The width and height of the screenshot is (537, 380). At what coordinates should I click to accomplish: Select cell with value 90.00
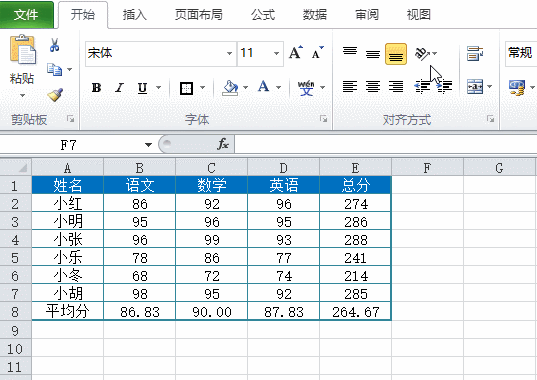[211, 312]
